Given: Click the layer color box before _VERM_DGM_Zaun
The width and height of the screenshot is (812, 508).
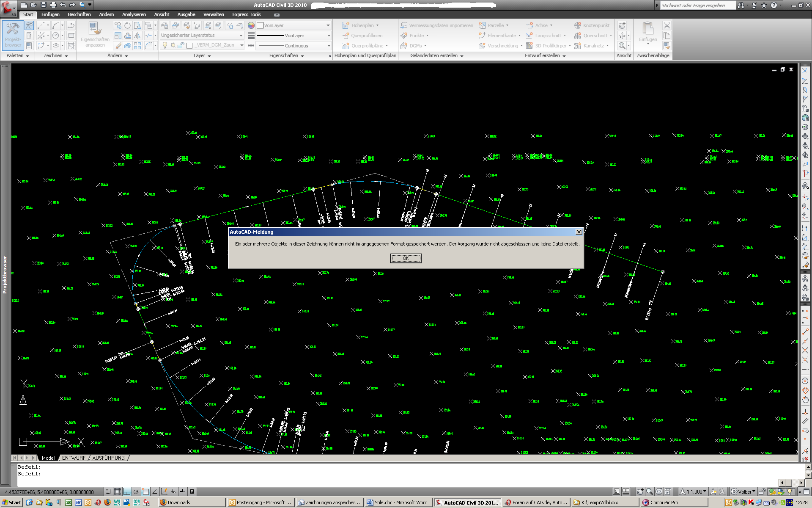Looking at the screenshot, I should coord(189,45).
